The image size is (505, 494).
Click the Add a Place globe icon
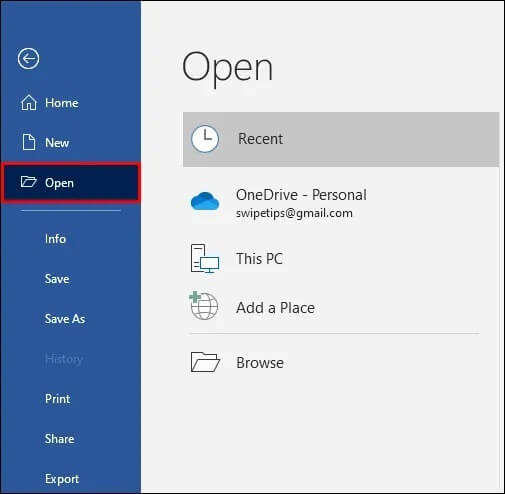click(x=204, y=306)
